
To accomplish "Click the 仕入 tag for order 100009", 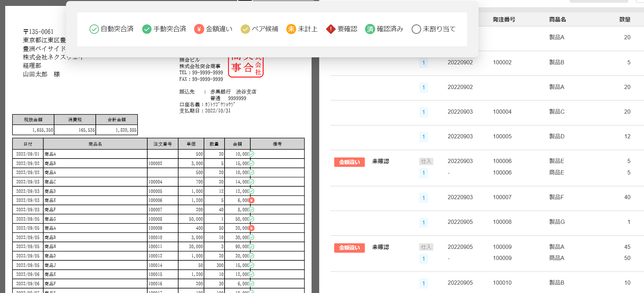I will point(426,247).
